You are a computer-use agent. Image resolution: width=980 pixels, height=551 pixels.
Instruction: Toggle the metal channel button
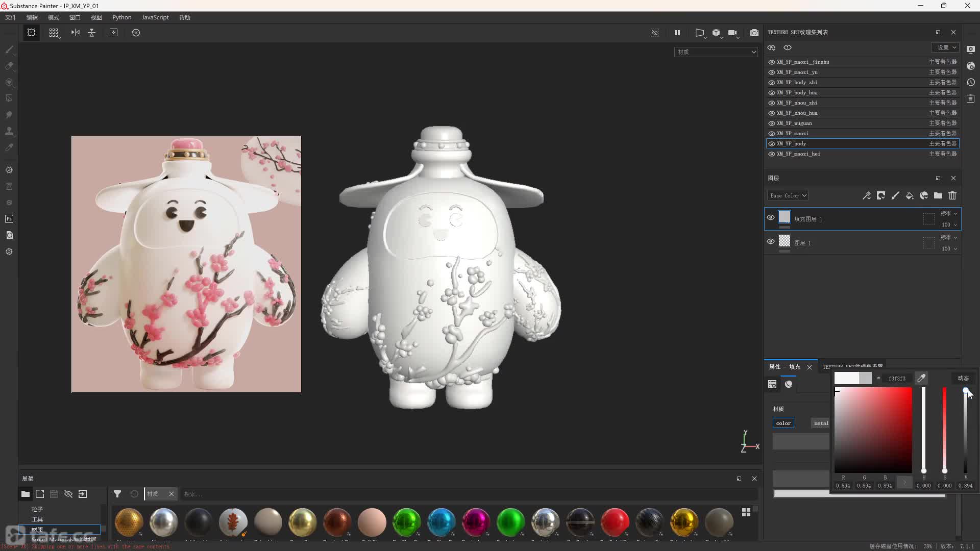pyautogui.click(x=821, y=423)
